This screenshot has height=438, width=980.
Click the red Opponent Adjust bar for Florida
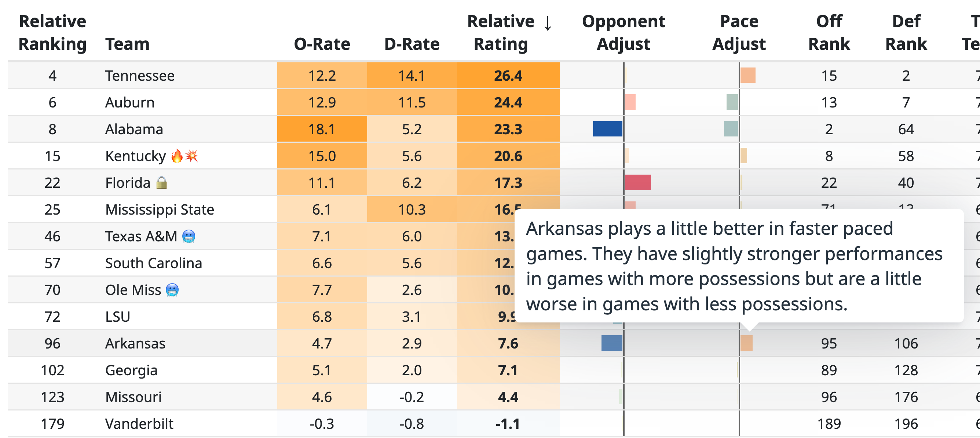point(639,182)
